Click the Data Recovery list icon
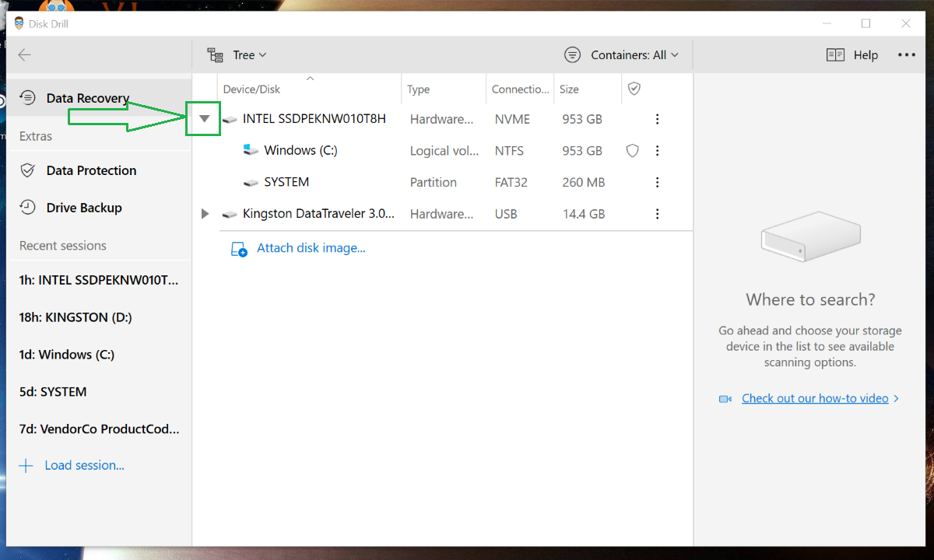The height and width of the screenshot is (560, 934). tap(27, 98)
